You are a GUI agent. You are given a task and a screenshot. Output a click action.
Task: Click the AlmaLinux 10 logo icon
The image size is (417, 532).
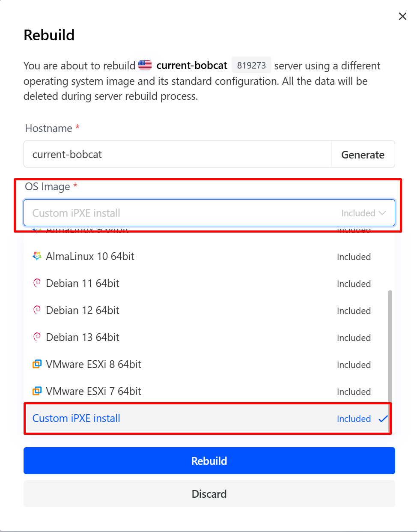coord(37,256)
